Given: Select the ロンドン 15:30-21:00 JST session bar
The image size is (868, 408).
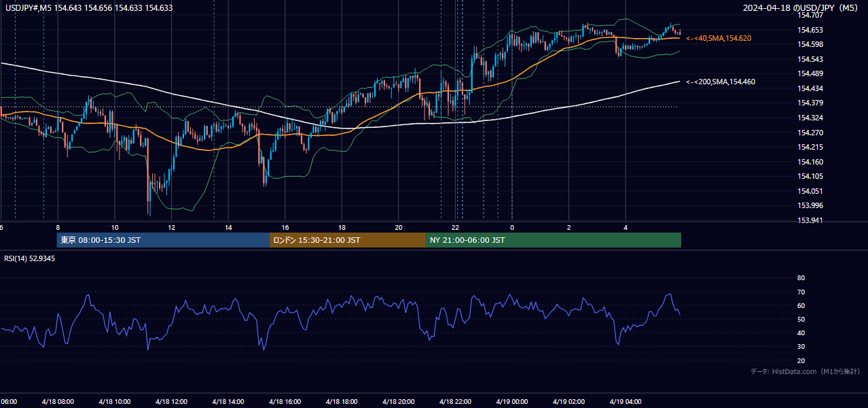Looking at the screenshot, I should coord(348,240).
